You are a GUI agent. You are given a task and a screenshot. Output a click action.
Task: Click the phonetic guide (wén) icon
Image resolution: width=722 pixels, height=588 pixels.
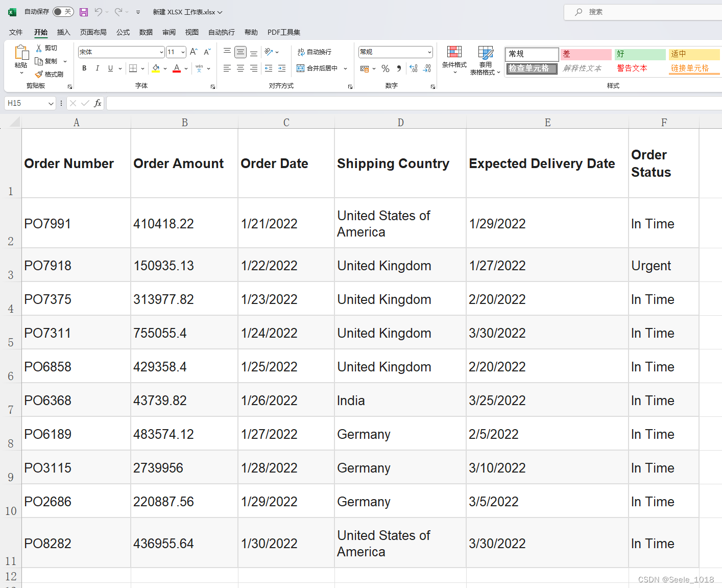click(199, 68)
